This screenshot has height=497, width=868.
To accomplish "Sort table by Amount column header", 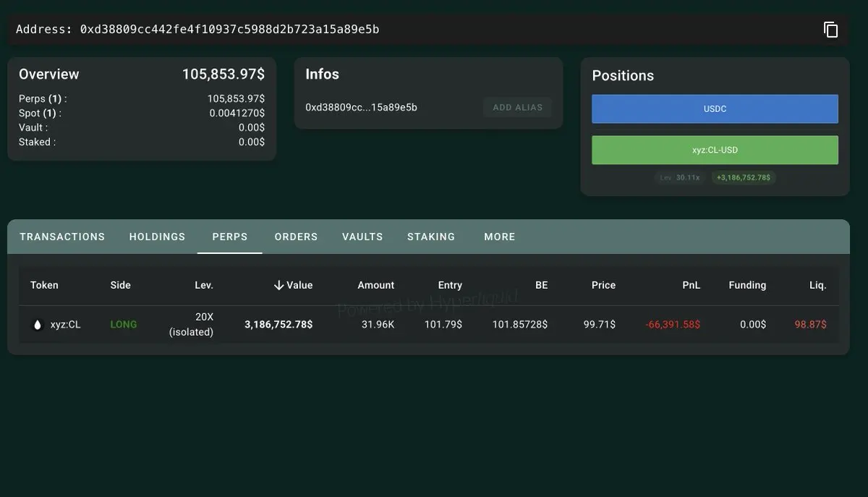I will (x=376, y=285).
